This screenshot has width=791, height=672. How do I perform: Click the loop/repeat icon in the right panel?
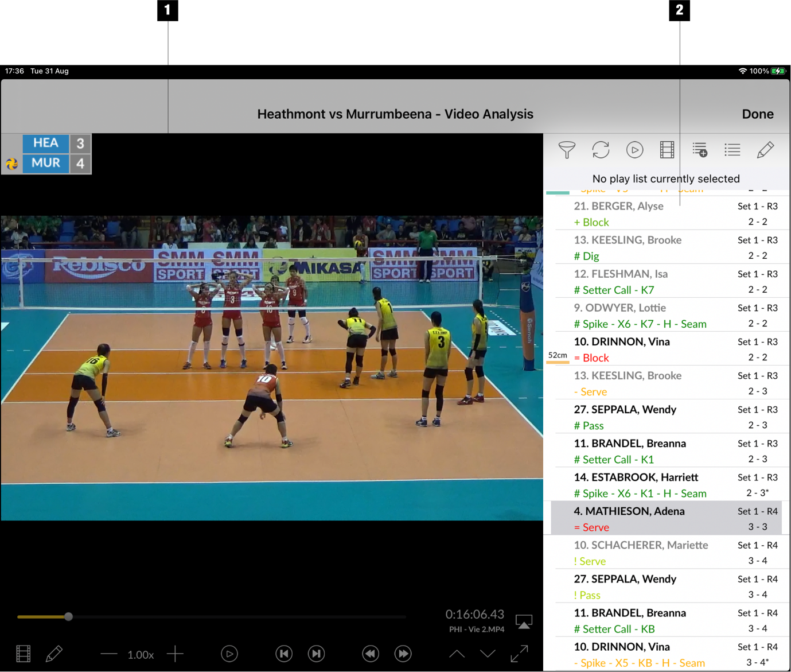(x=601, y=150)
